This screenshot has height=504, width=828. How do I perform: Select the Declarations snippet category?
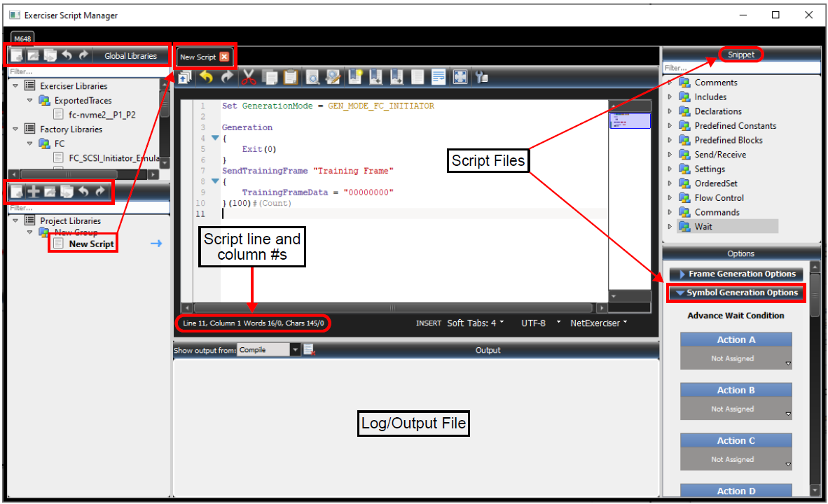click(x=718, y=111)
